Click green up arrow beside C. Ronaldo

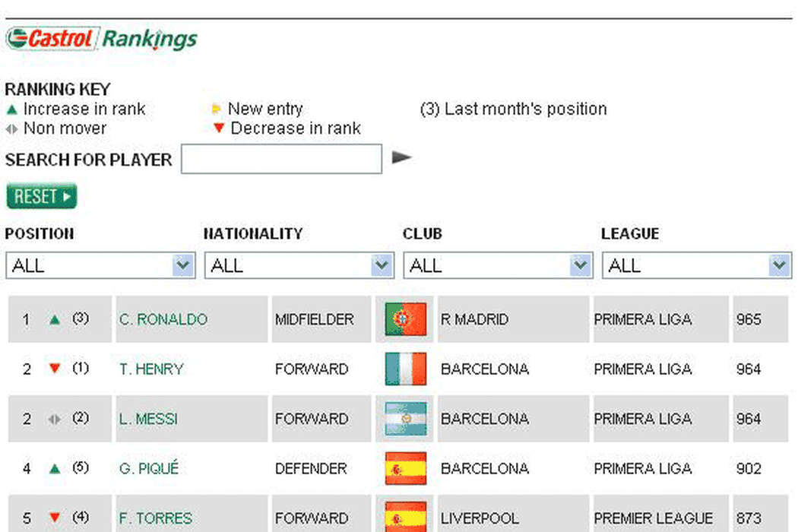(x=54, y=320)
